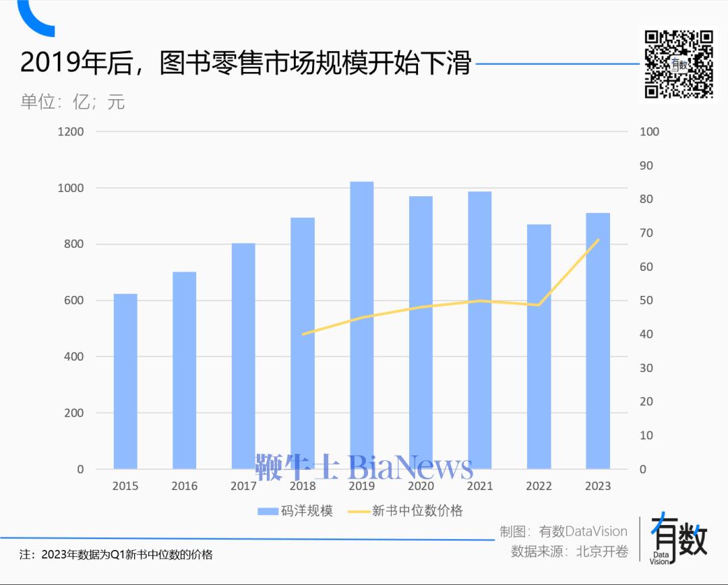Image resolution: width=728 pixels, height=585 pixels.
Task: Click left axis value 1200
Action: 71,132
